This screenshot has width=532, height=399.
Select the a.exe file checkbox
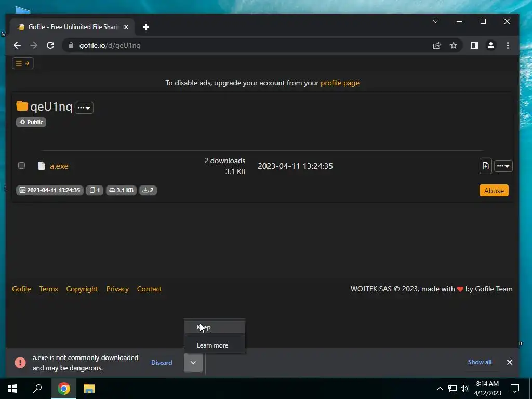click(21, 166)
